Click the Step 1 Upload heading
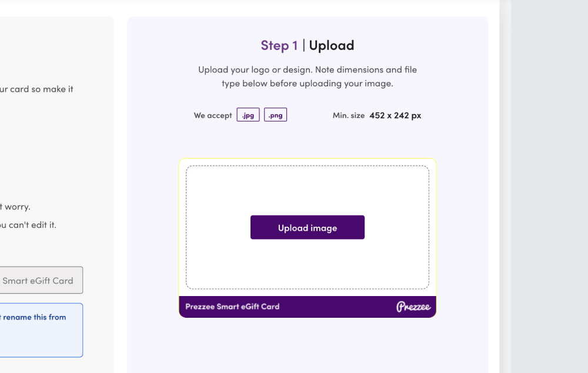 307,45
